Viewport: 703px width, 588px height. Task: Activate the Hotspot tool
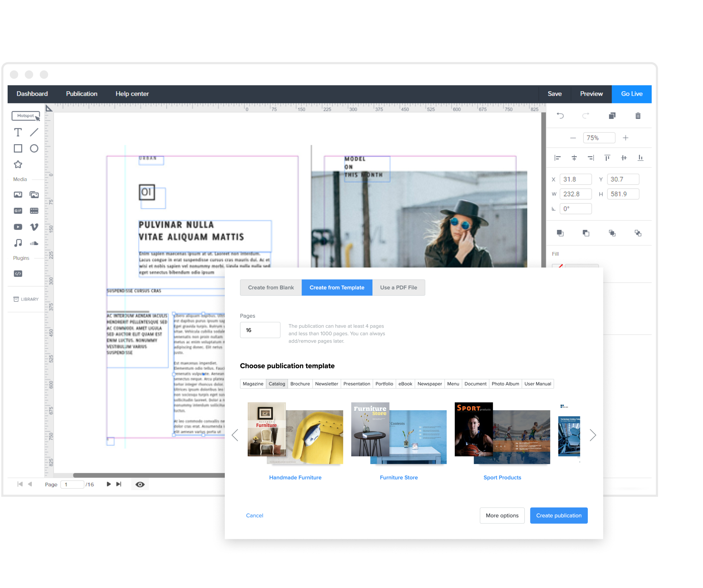coord(25,116)
